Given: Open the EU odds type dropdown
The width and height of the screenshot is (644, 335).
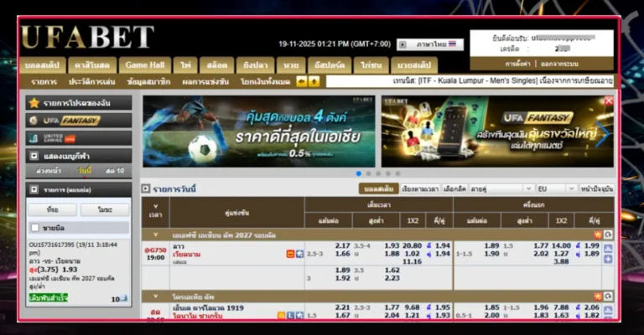Looking at the screenshot, I should (x=555, y=189).
